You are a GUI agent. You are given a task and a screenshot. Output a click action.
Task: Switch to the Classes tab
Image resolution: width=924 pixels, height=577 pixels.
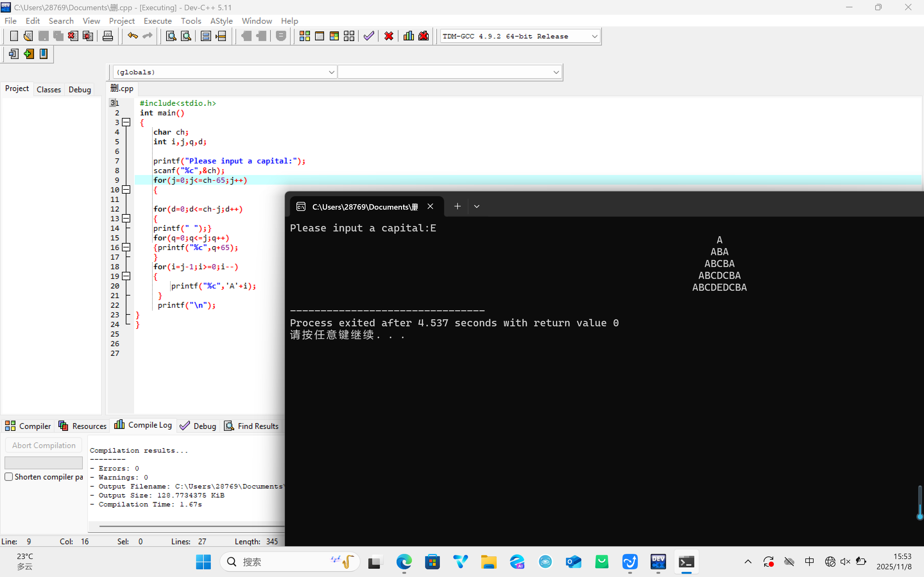point(48,89)
